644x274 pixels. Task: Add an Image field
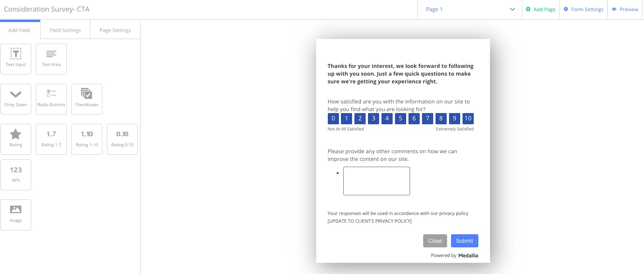click(16, 215)
